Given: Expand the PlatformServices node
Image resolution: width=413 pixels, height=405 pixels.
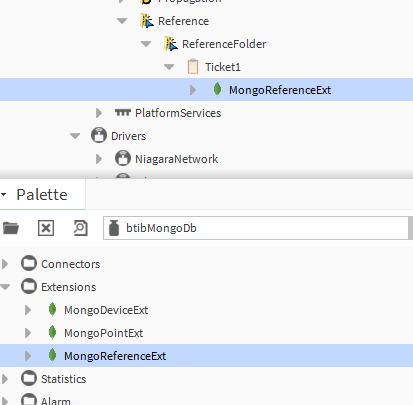Looking at the screenshot, I should pyautogui.click(x=99, y=113).
